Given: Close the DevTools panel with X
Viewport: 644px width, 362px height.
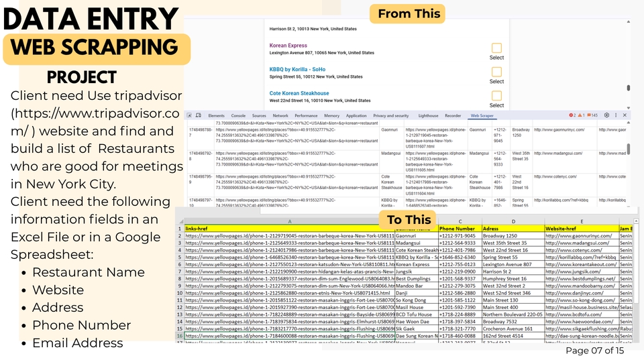Looking at the screenshot, I should tap(625, 115).
